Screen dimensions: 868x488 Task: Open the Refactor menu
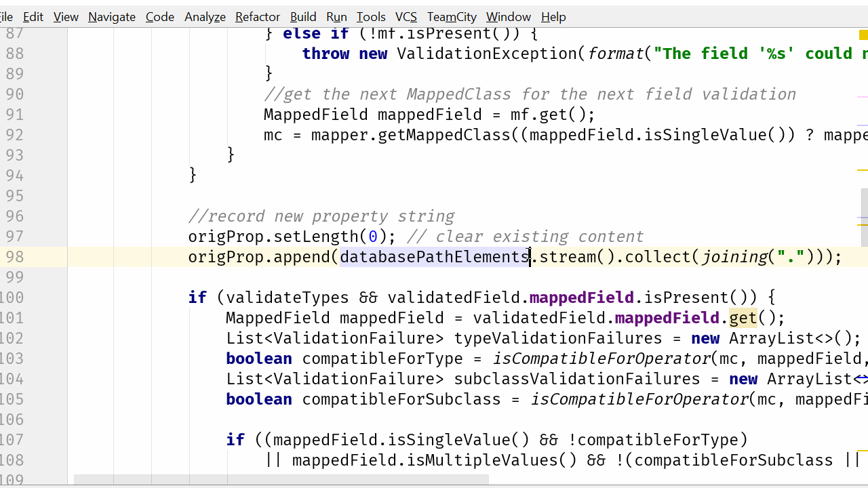[x=257, y=17]
